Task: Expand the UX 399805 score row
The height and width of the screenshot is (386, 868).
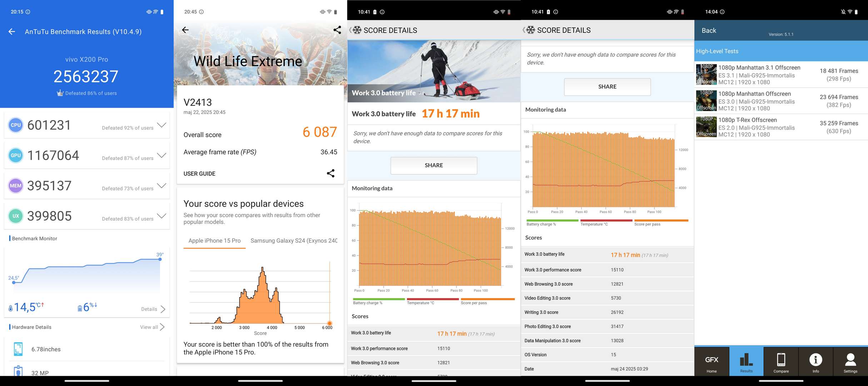Action: click(x=162, y=216)
